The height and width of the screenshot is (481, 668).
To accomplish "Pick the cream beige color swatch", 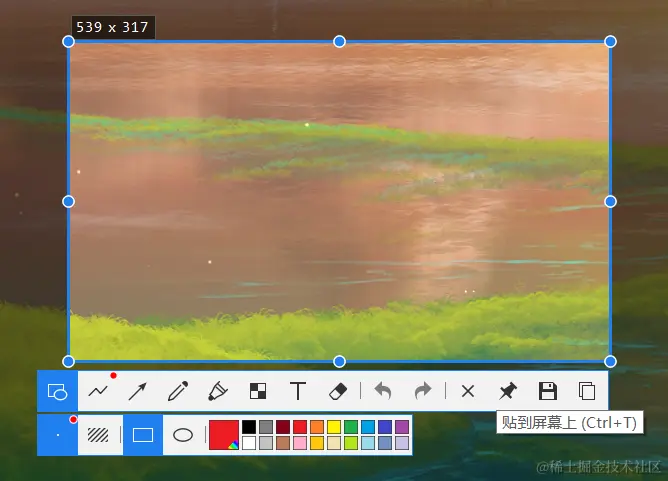I will [334, 443].
